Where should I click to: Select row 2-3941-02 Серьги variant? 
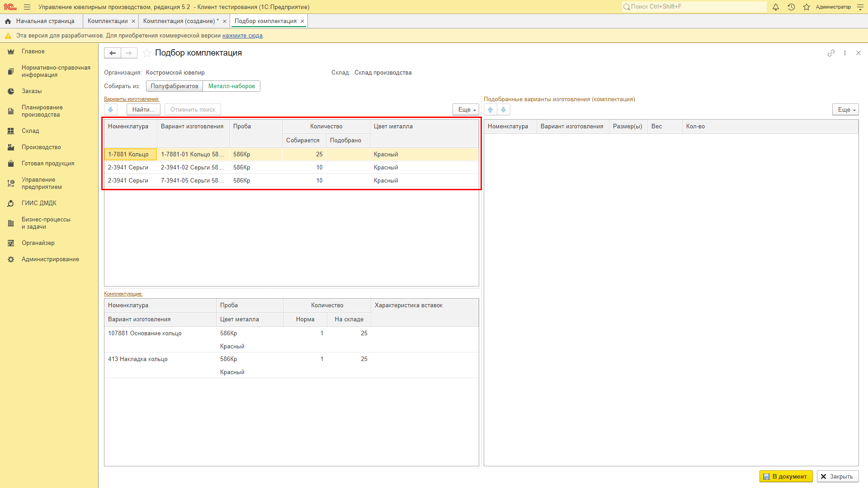292,168
